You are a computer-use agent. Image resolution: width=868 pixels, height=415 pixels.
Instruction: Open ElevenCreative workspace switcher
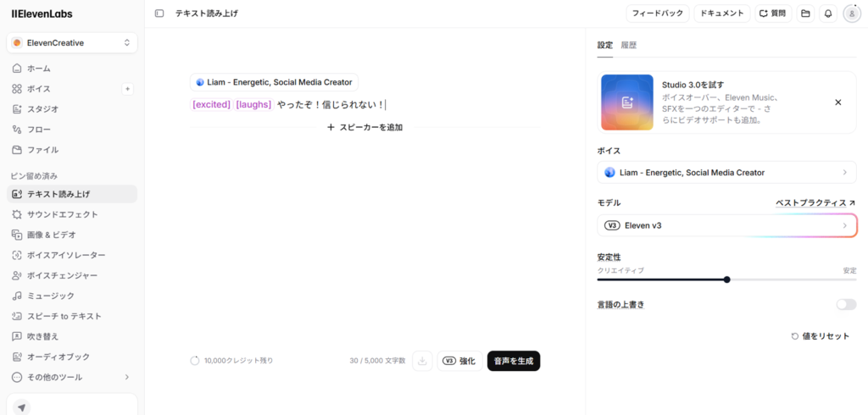coord(72,42)
